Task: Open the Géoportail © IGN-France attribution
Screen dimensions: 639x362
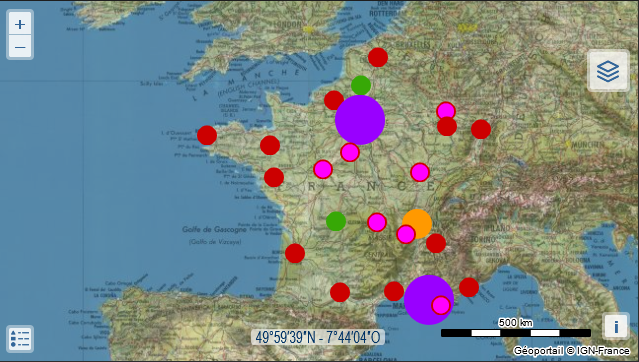Action: pyautogui.click(x=571, y=351)
